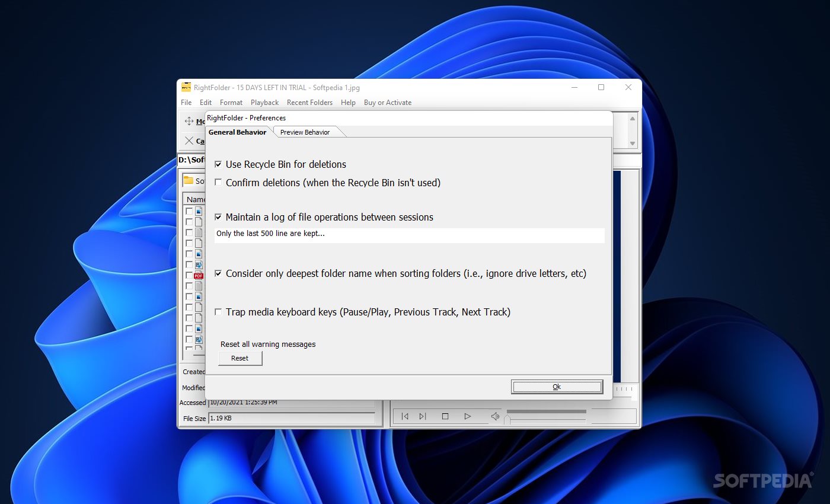Enable Trap media keyboard keys
The width and height of the screenshot is (830, 504).
coord(218,312)
